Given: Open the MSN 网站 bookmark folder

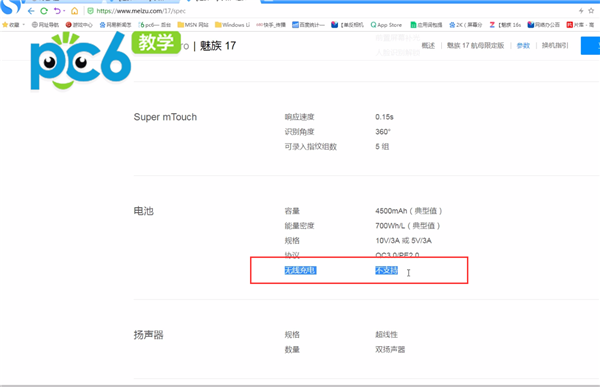Looking at the screenshot, I should point(193,24).
